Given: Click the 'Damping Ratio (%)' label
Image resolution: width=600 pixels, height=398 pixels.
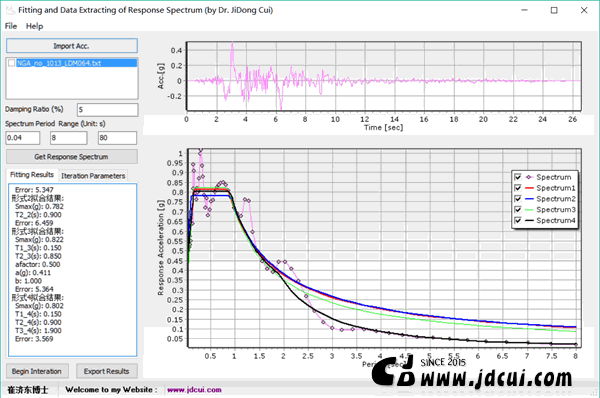Looking at the screenshot, I should (x=34, y=109).
